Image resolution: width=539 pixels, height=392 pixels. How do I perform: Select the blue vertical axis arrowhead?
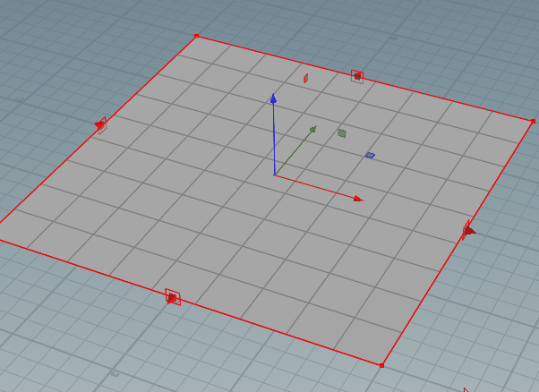click(273, 99)
